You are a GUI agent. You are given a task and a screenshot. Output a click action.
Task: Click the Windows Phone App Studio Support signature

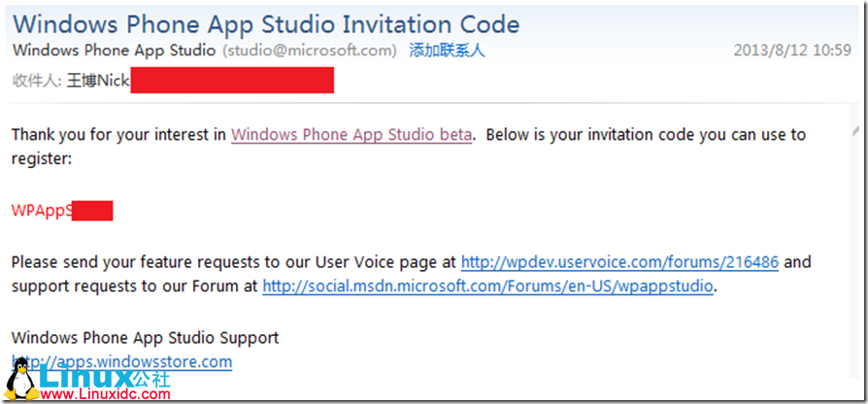coord(145,338)
